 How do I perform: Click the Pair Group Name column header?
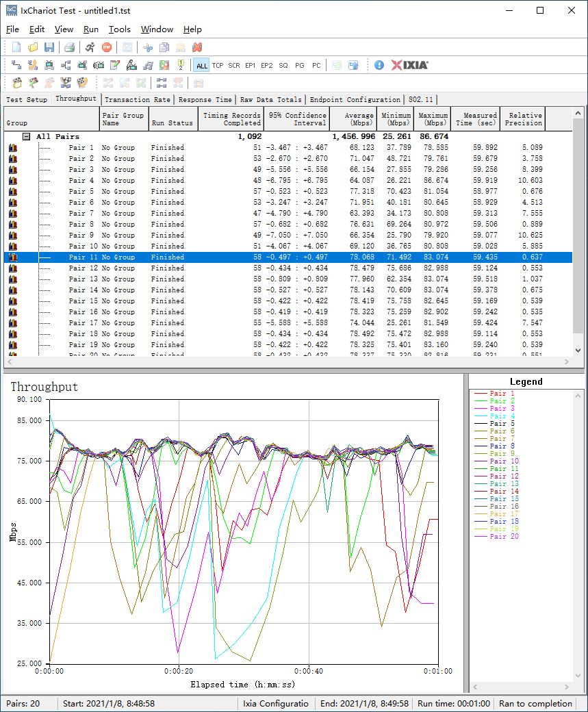(124, 119)
